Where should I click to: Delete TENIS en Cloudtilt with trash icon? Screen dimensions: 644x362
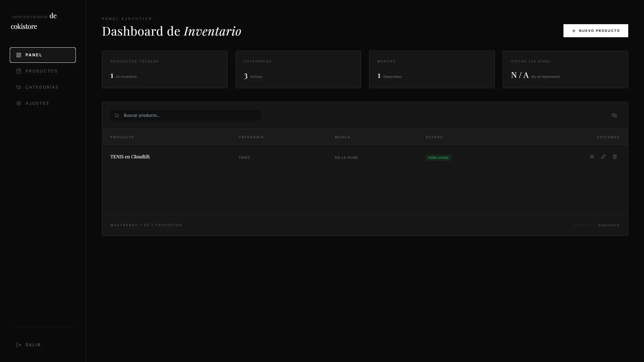point(615,157)
